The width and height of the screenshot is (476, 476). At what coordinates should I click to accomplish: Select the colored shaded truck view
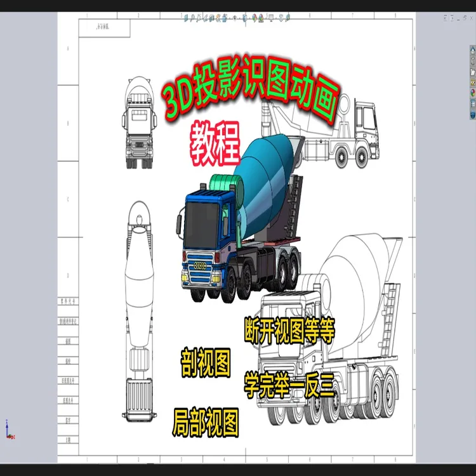[x=240, y=217]
